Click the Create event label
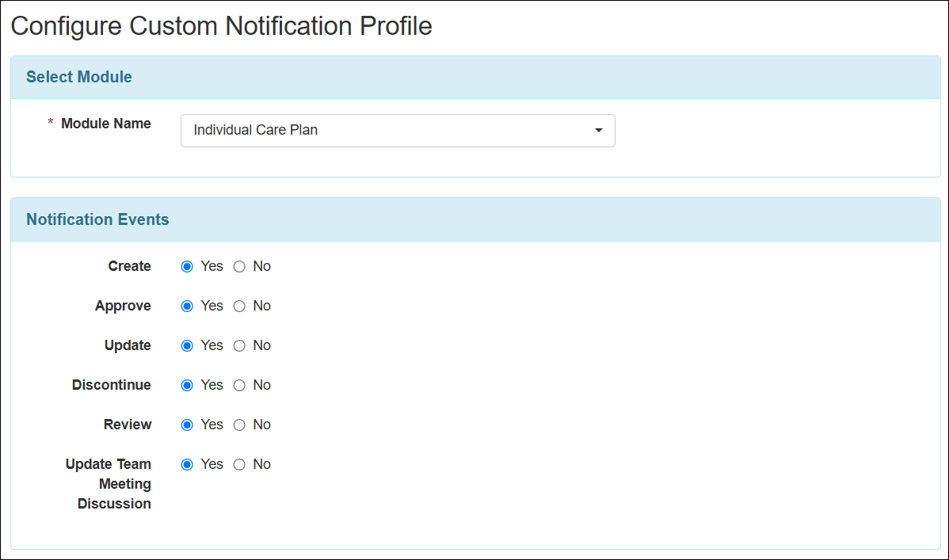 130,266
